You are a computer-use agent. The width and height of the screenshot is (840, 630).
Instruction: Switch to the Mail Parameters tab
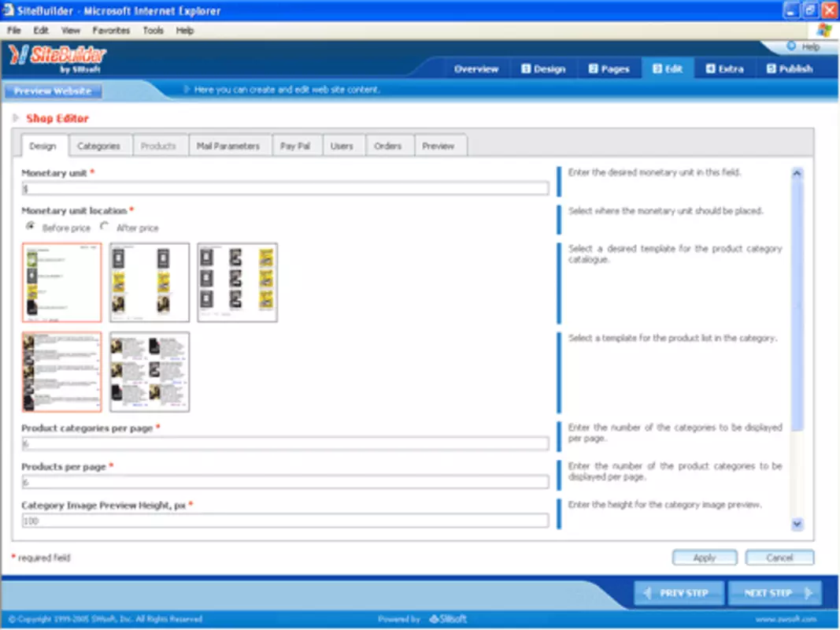click(228, 146)
